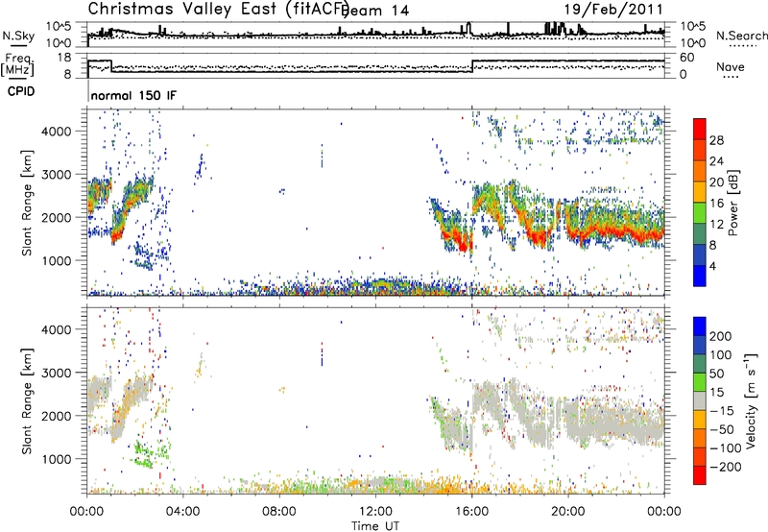Viewport: 768px width, 532px height.
Task: Click the "Christmas Valley East (fitACF)" title
Action: coord(218,10)
